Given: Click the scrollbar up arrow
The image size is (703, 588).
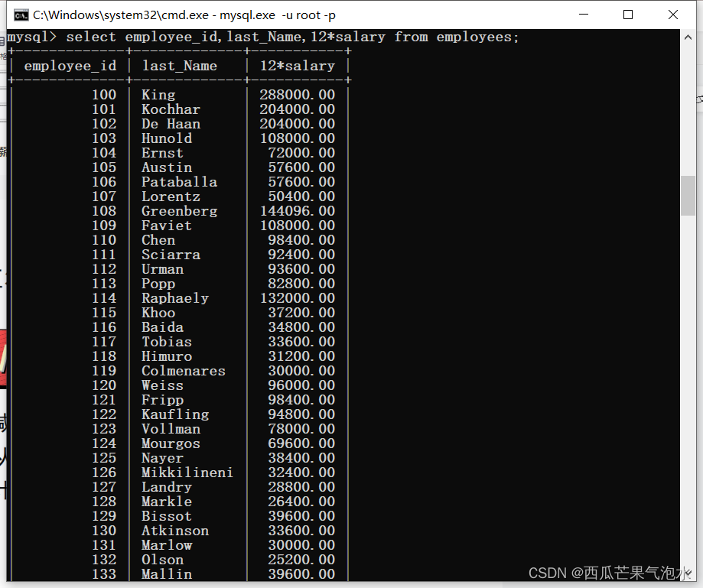Looking at the screenshot, I should coord(688,37).
